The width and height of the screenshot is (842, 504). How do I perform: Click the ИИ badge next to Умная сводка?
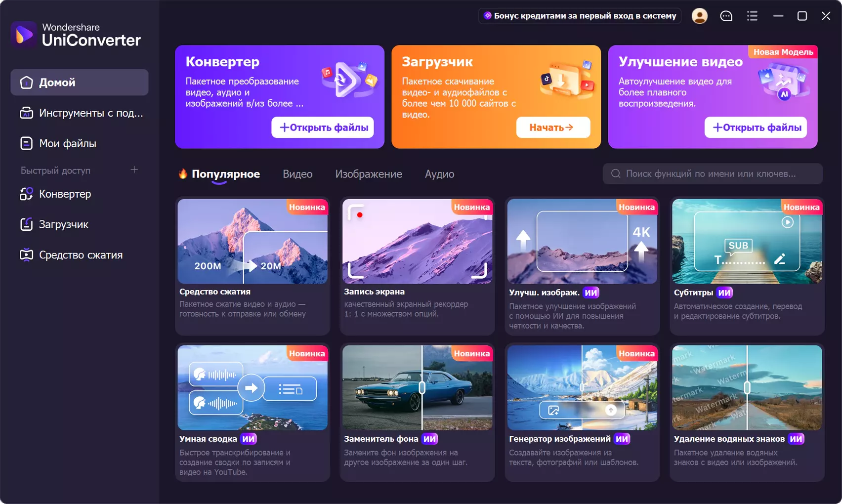click(x=249, y=439)
